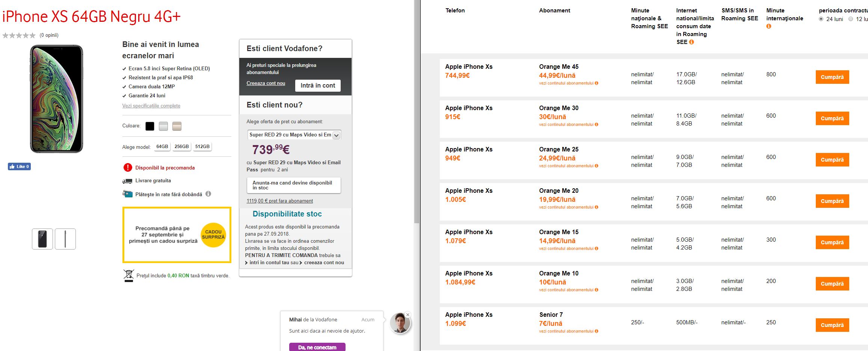Click Mihai's chat avatar
The width and height of the screenshot is (868, 351).
pos(400,323)
